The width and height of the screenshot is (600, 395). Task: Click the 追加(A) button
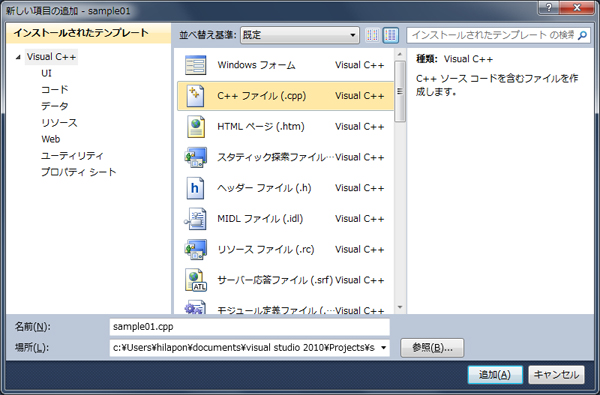coord(495,375)
